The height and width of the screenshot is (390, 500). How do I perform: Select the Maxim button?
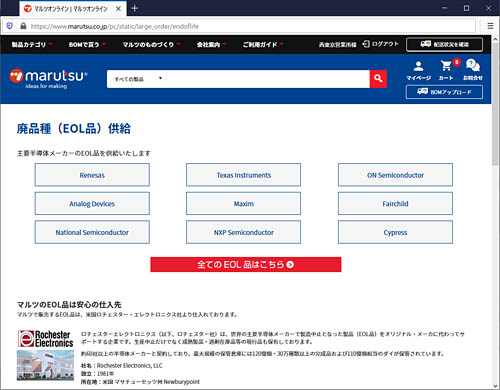(243, 203)
